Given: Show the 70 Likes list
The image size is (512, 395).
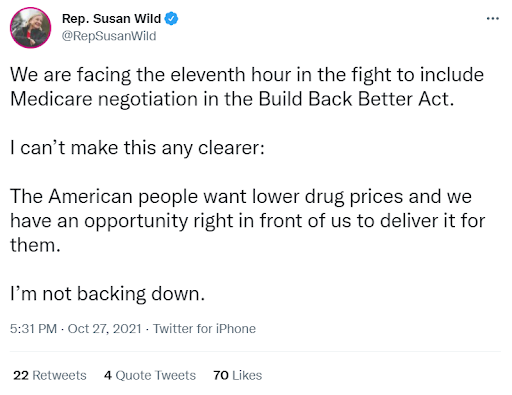Looking at the screenshot, I should click(238, 375).
